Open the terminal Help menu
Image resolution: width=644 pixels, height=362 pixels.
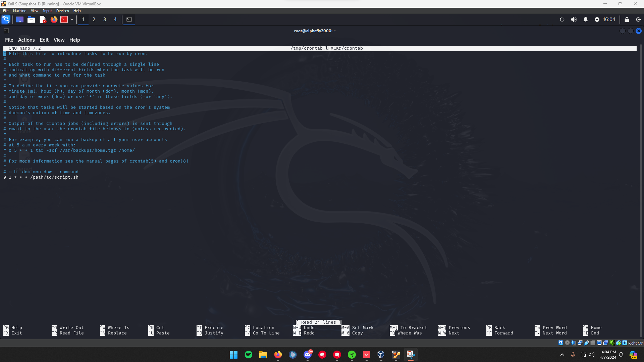pos(75,40)
